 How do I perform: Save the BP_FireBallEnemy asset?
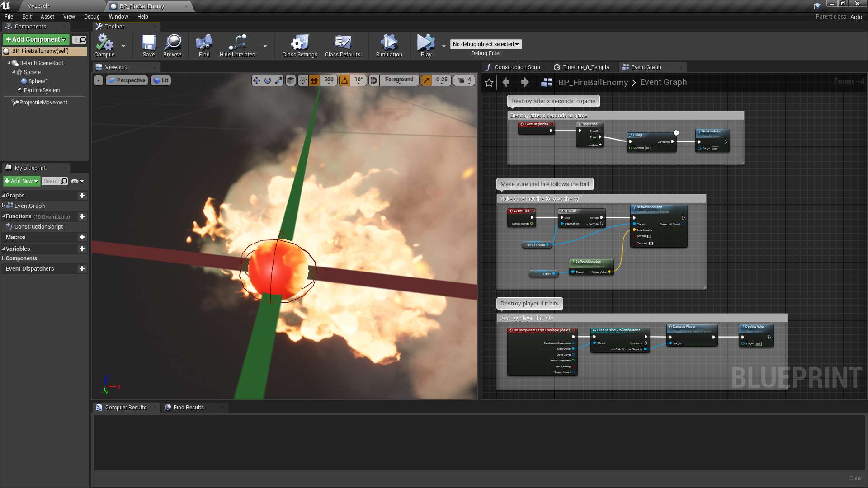(x=148, y=45)
